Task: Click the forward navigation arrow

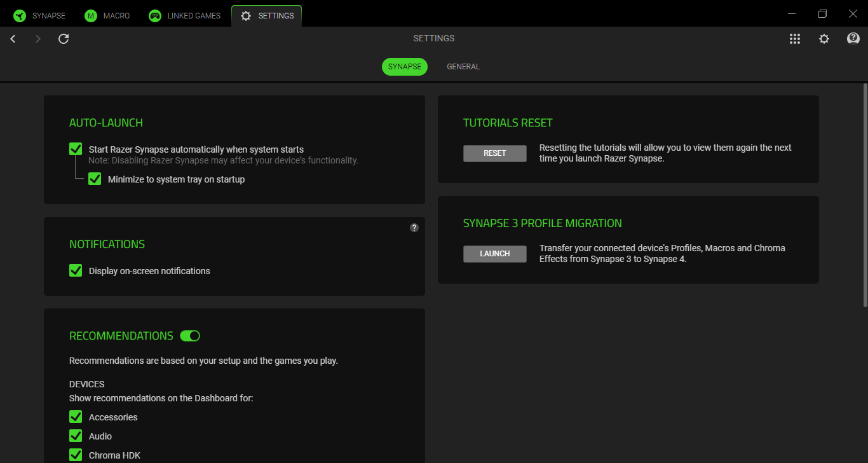Action: [38, 39]
